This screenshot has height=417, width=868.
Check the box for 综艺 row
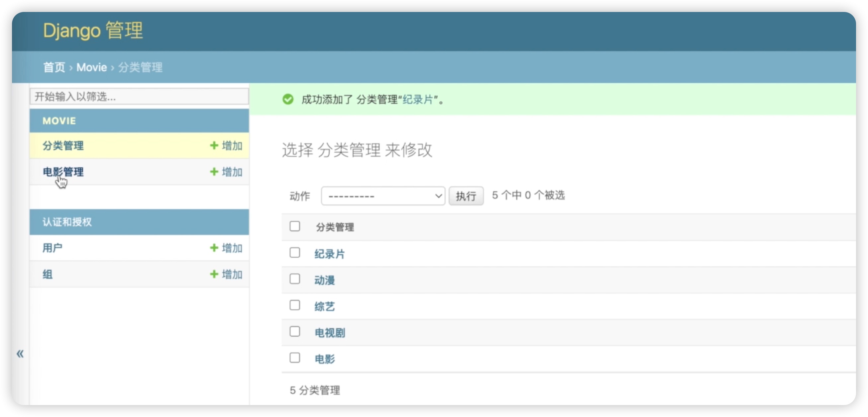pos(295,305)
